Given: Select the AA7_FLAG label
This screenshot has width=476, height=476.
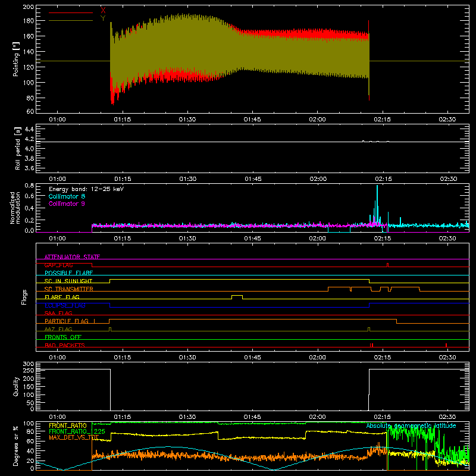Looking at the screenshot, I should coord(58,329).
